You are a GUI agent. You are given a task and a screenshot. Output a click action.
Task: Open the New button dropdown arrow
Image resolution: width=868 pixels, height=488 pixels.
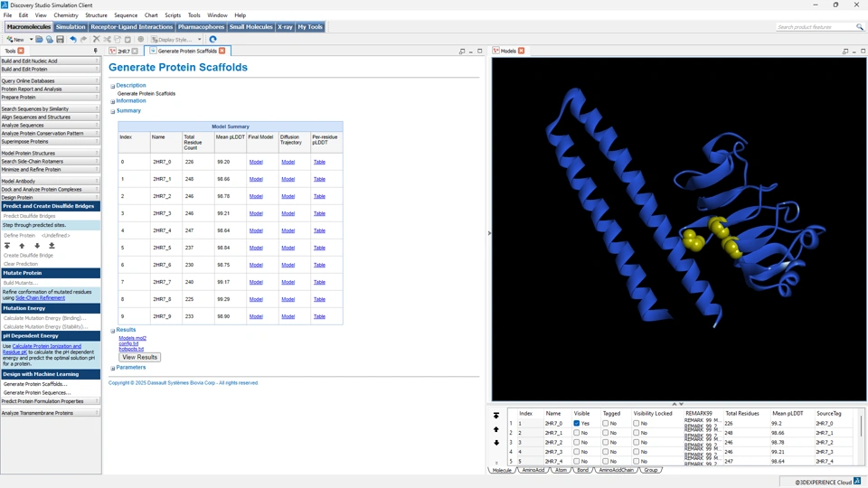(31, 39)
